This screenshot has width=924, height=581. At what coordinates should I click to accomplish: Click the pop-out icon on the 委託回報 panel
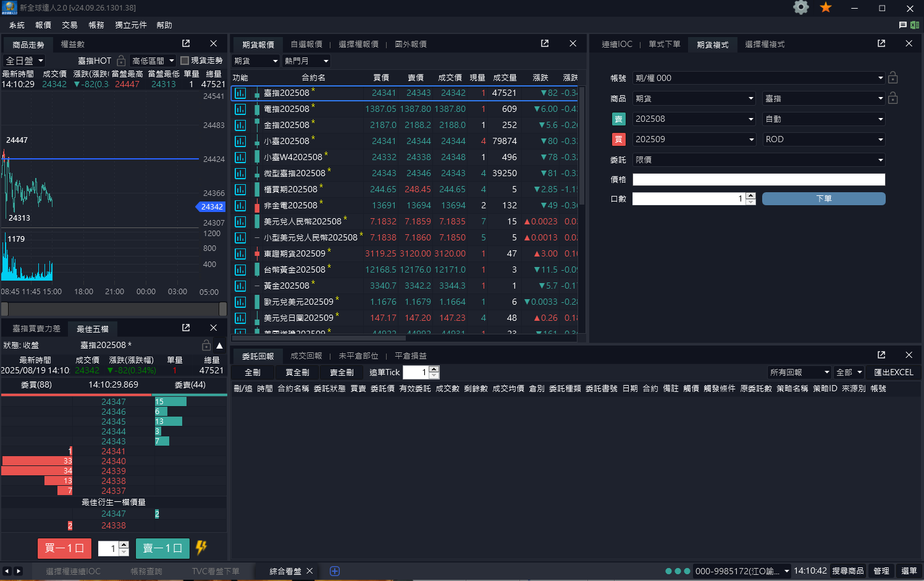pos(881,355)
